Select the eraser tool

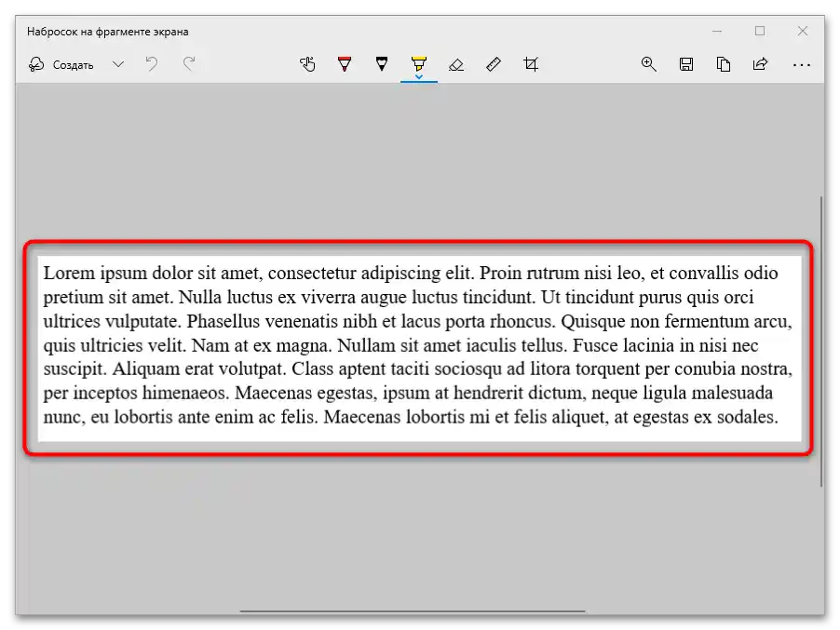point(456,65)
